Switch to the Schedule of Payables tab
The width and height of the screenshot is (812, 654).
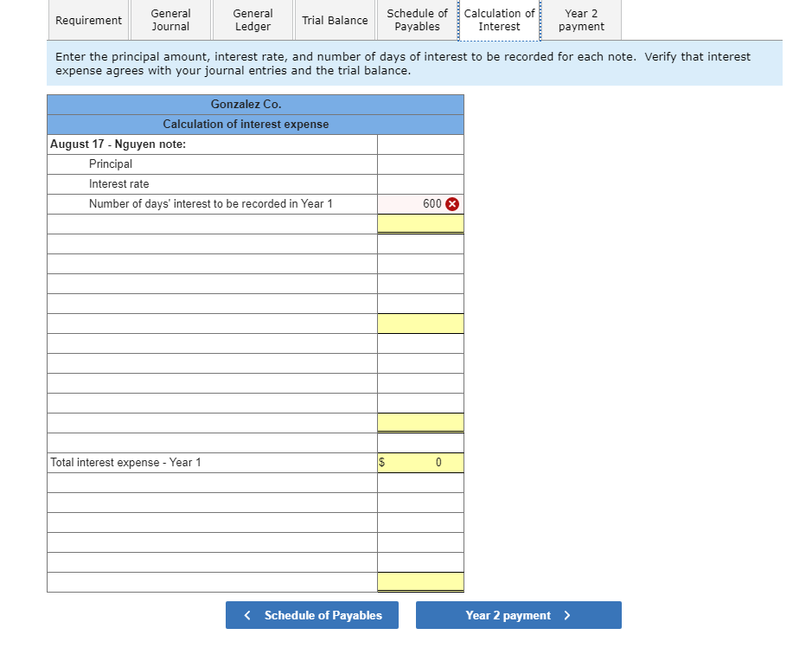[416, 20]
